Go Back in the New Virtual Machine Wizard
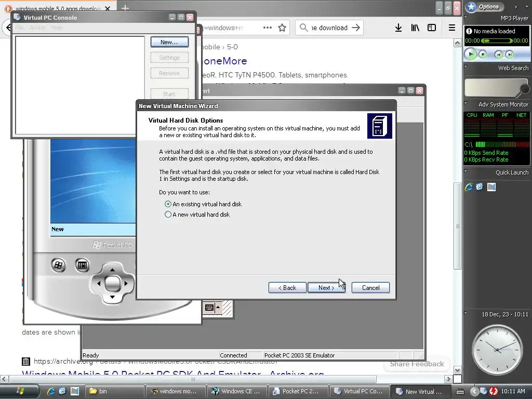Image resolution: width=532 pixels, height=399 pixels. (287, 288)
